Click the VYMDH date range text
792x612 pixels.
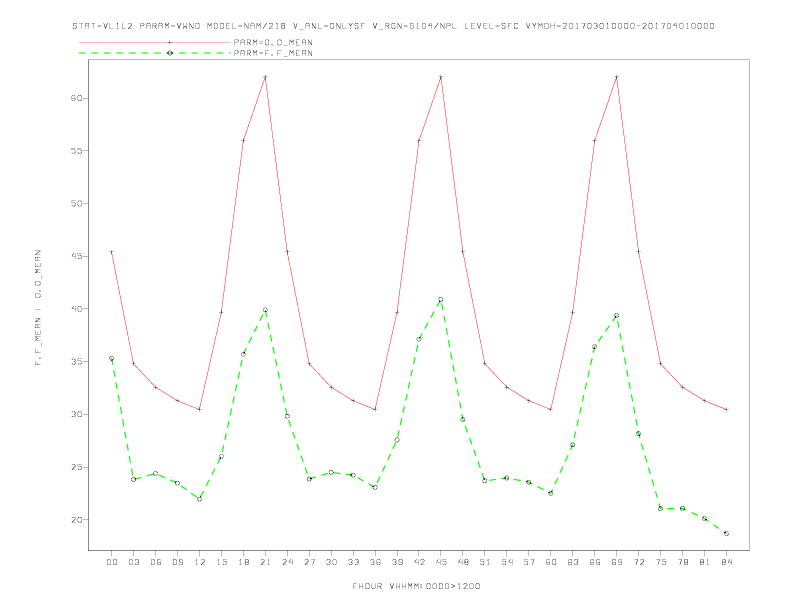tap(620, 26)
